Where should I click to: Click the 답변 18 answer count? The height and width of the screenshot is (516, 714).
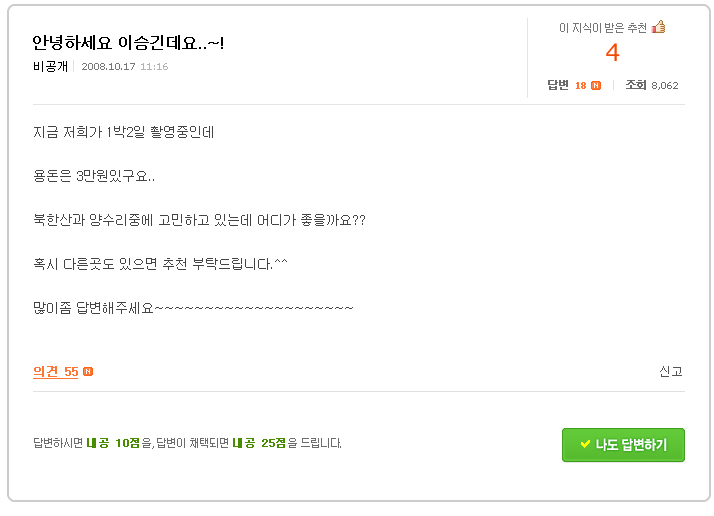566,85
